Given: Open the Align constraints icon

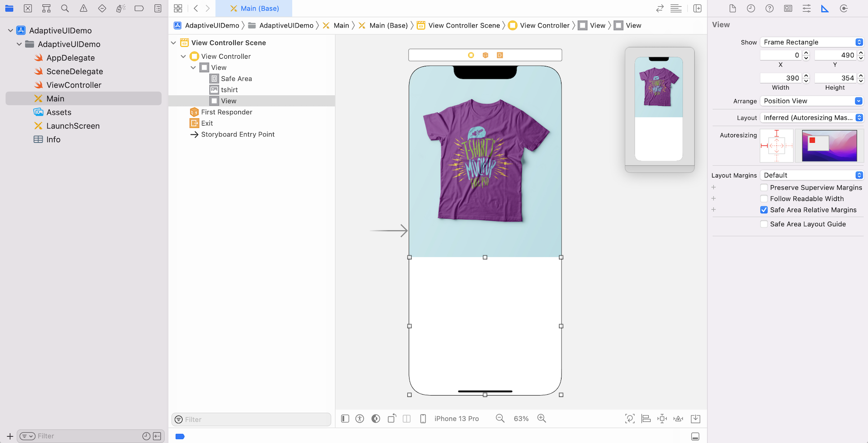Looking at the screenshot, I should pos(646,419).
